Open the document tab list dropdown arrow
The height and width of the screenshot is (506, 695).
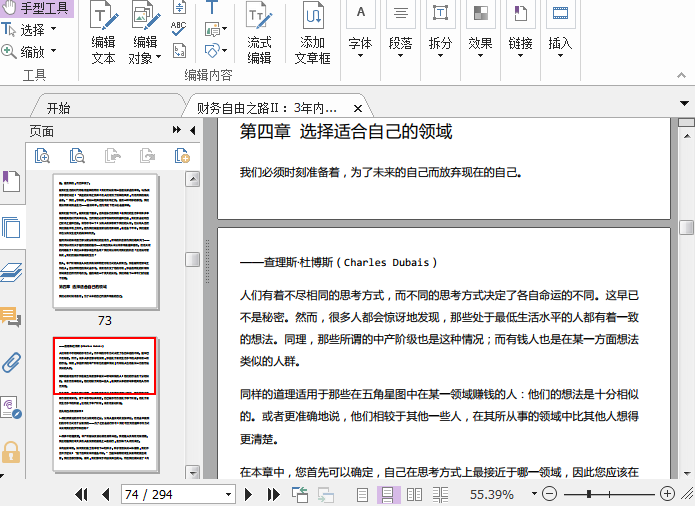coord(684,103)
